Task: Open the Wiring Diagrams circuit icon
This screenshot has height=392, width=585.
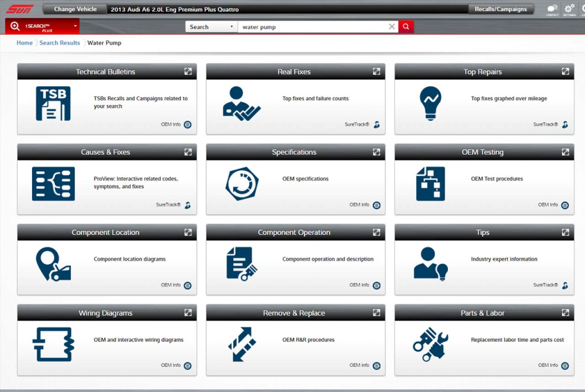Action: click(x=53, y=345)
